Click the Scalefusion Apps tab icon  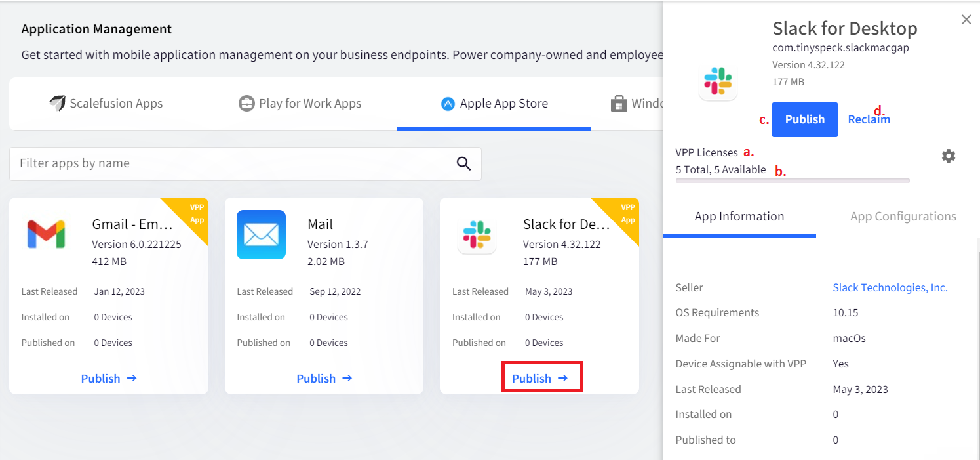pos(58,103)
